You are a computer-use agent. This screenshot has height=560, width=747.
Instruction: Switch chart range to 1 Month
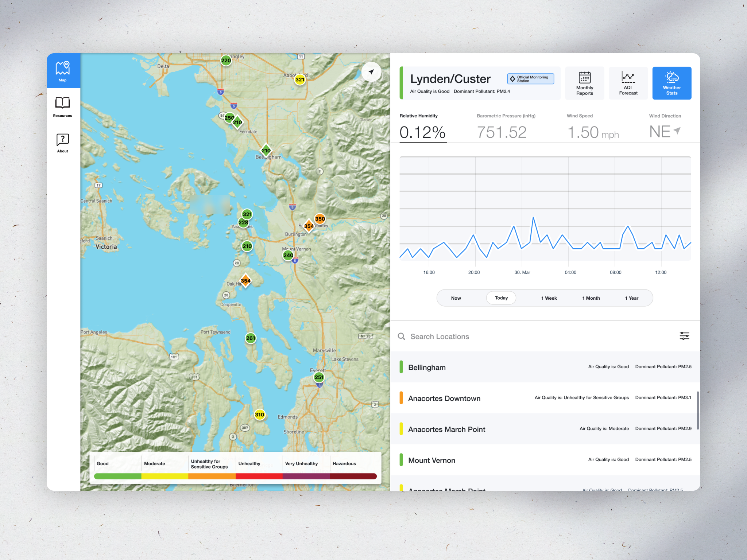pos(591,298)
